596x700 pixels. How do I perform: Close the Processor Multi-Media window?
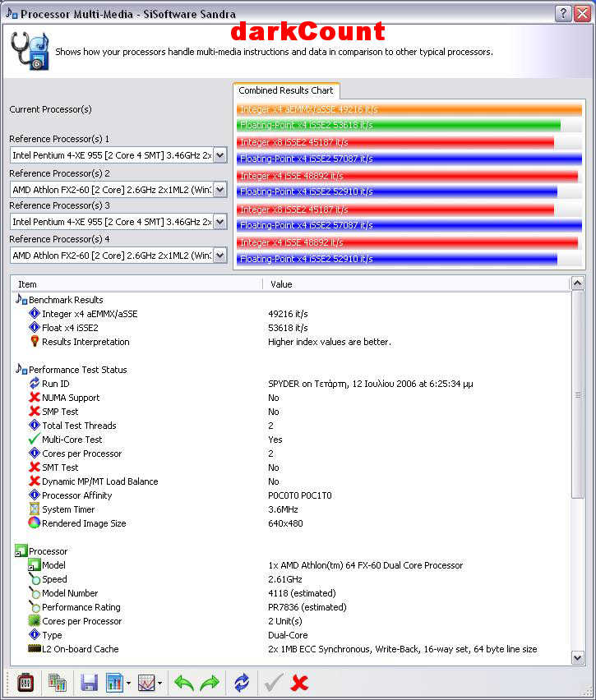tap(583, 13)
